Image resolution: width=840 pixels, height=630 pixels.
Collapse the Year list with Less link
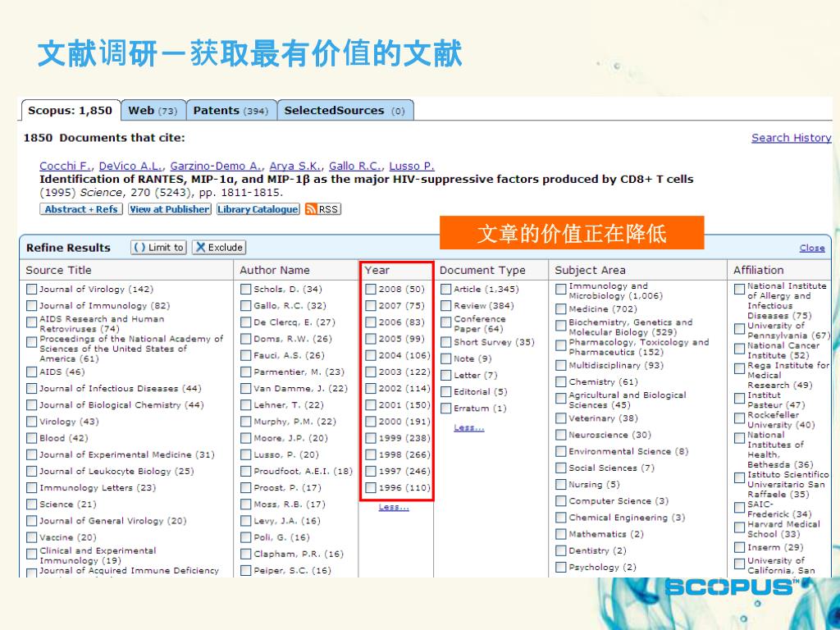click(394, 507)
